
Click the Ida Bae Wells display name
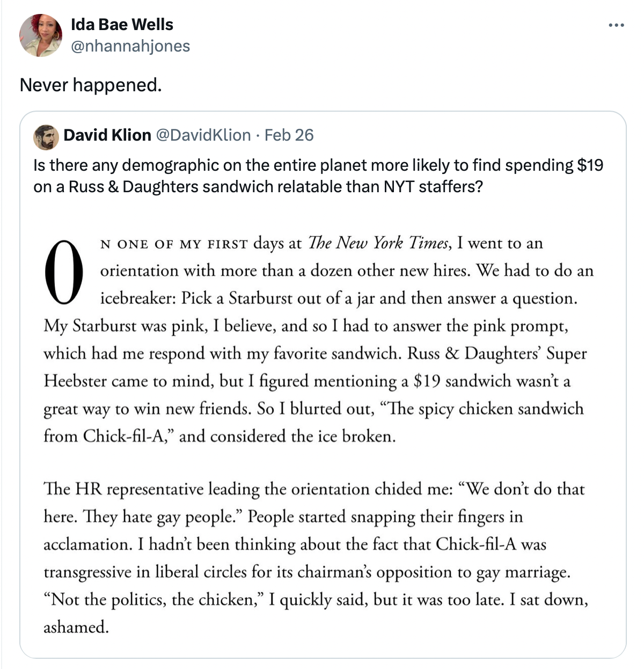(122, 25)
